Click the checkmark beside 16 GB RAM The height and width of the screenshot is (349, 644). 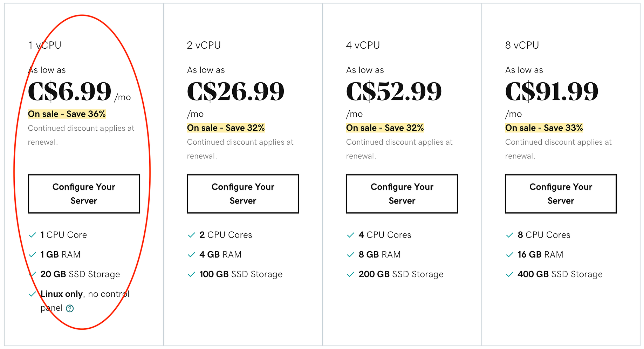coord(509,255)
